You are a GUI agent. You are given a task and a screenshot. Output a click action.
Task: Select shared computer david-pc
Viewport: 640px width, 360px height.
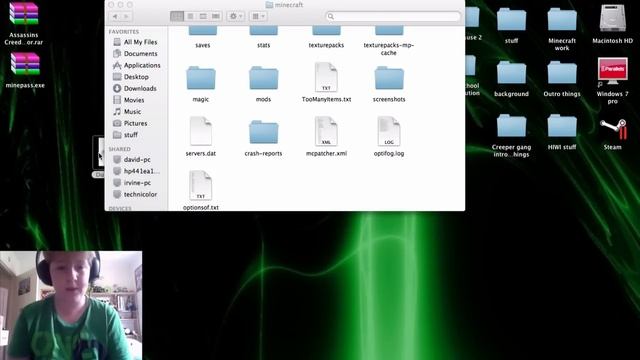pyautogui.click(x=136, y=160)
